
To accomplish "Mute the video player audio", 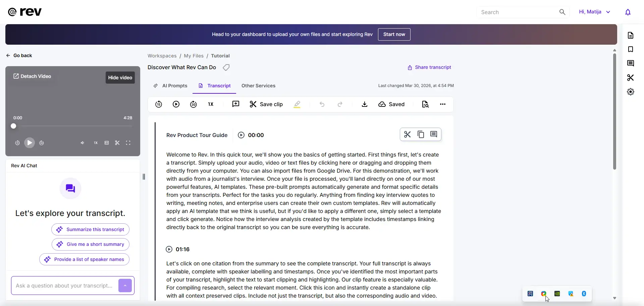I will 83,143.
